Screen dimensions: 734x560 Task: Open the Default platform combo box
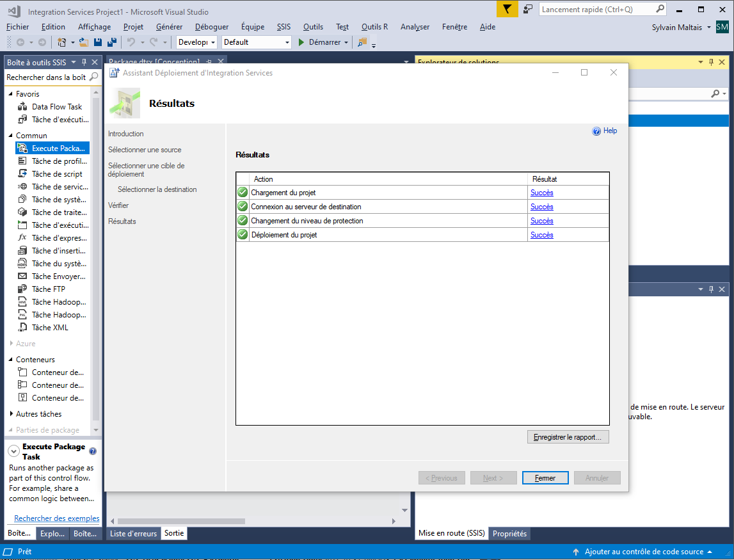256,42
